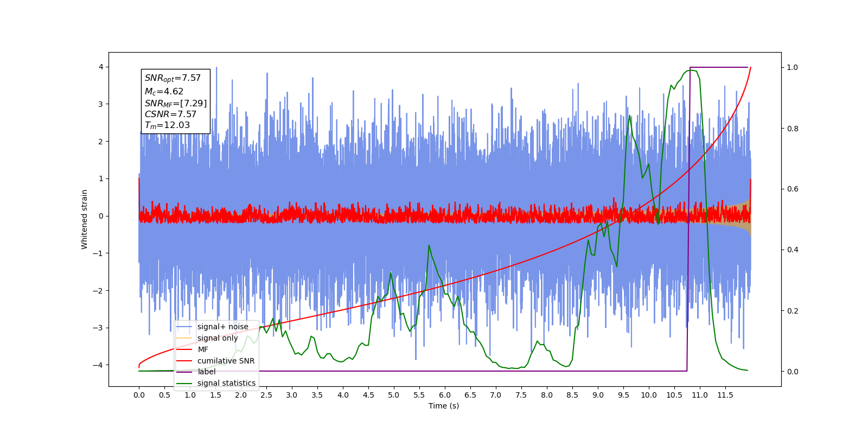Click left y-axis tick label −4
The width and height of the screenshot is (868, 434).
click(x=98, y=365)
